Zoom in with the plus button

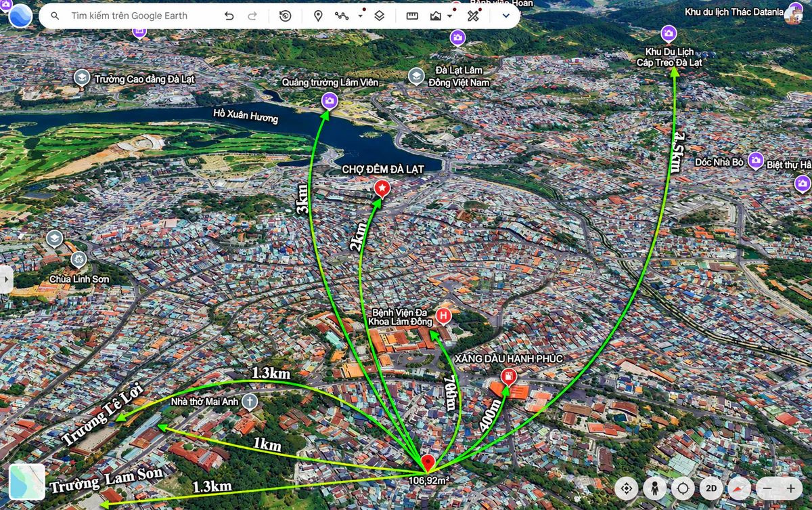click(x=791, y=488)
